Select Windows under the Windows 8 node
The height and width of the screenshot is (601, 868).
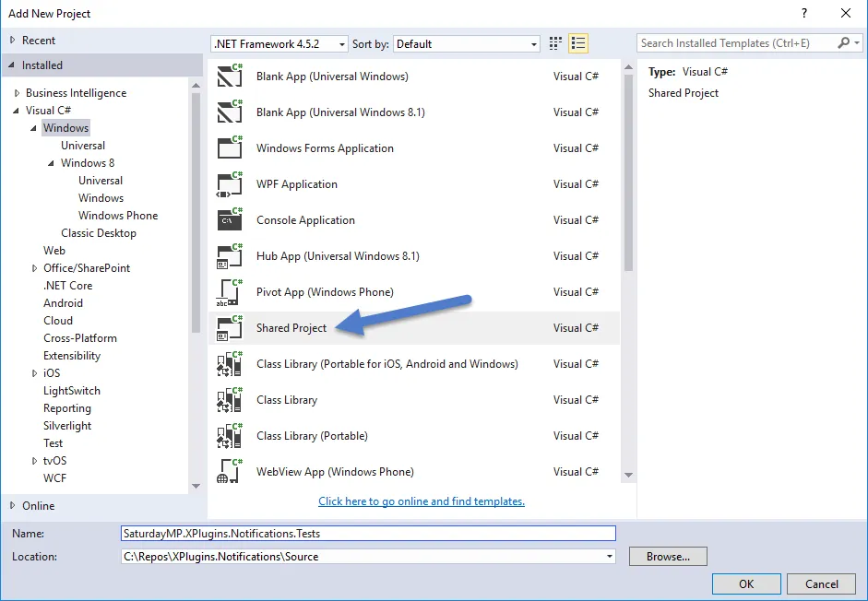(101, 197)
